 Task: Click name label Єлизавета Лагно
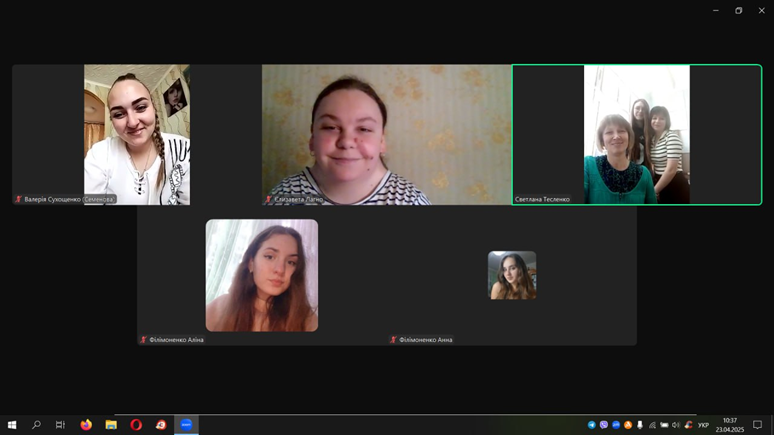299,199
